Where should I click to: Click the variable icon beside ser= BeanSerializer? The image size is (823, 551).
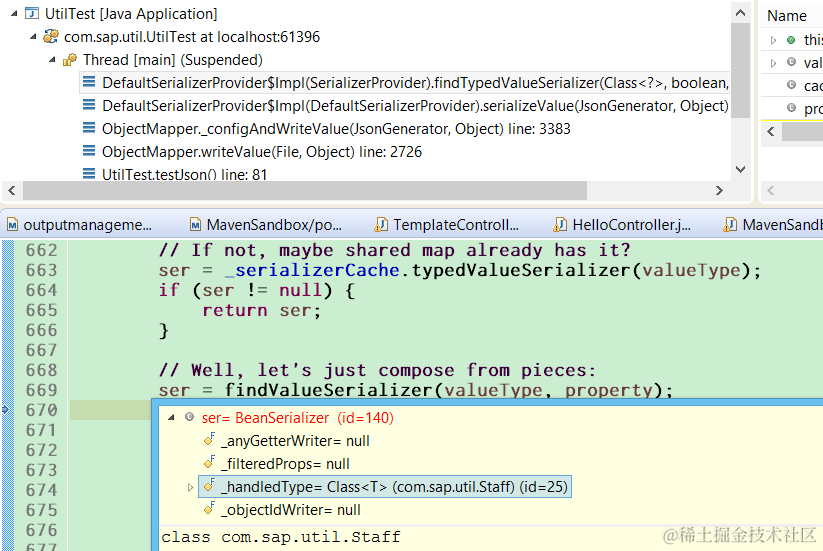189,417
